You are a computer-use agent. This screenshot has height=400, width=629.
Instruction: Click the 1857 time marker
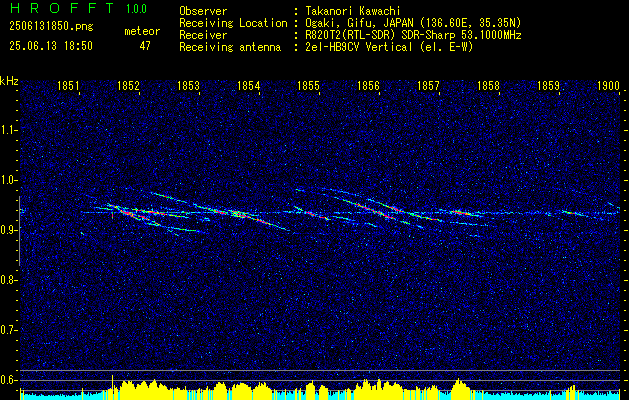[428, 86]
